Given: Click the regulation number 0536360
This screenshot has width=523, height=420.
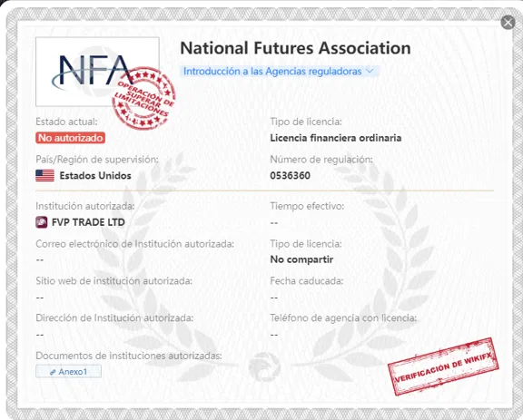Looking at the screenshot, I should pyautogui.click(x=291, y=175).
